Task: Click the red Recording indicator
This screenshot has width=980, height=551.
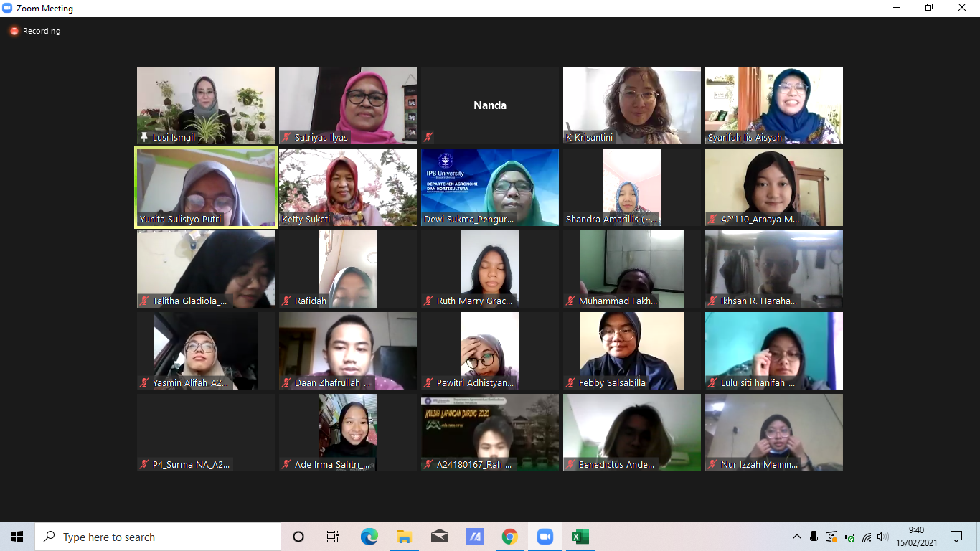Action: pyautogui.click(x=14, y=31)
